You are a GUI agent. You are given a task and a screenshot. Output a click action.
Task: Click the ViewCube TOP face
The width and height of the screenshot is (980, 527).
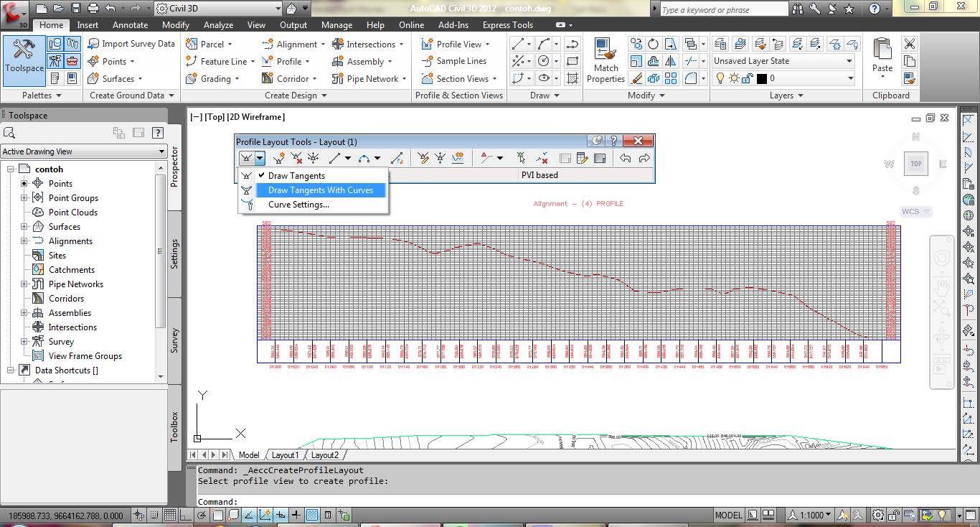pyautogui.click(x=915, y=164)
